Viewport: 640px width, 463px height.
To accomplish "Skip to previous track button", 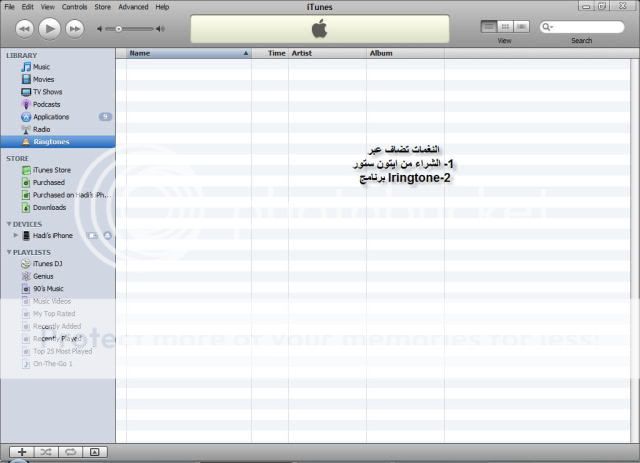I will 24,29.
